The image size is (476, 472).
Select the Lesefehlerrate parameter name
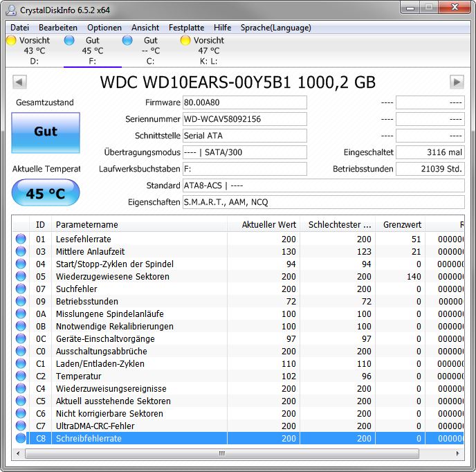coord(84,239)
